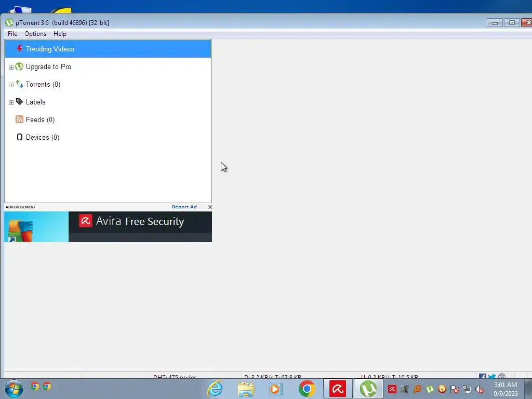The width and height of the screenshot is (532, 399).
Task: Close the advertisement with the X
Action: [210, 207]
